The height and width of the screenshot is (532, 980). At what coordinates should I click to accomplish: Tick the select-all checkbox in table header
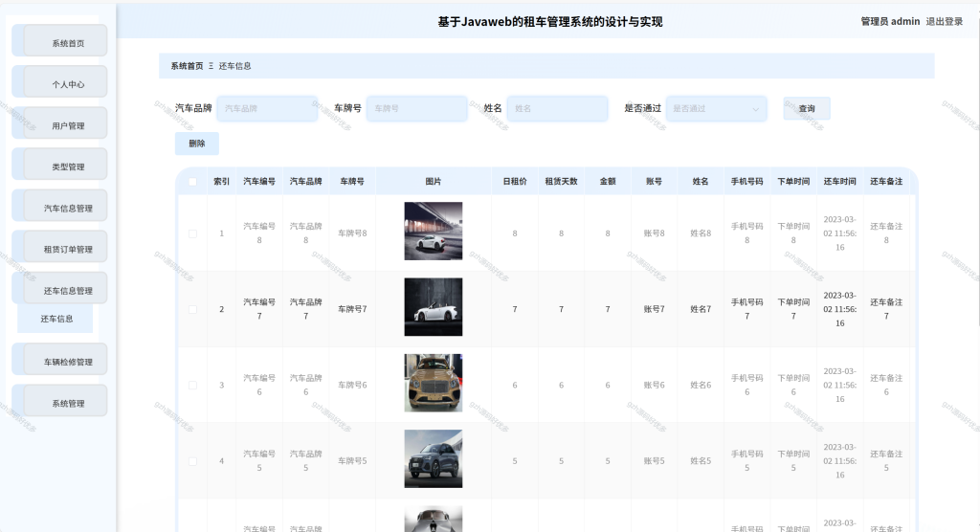[192, 181]
